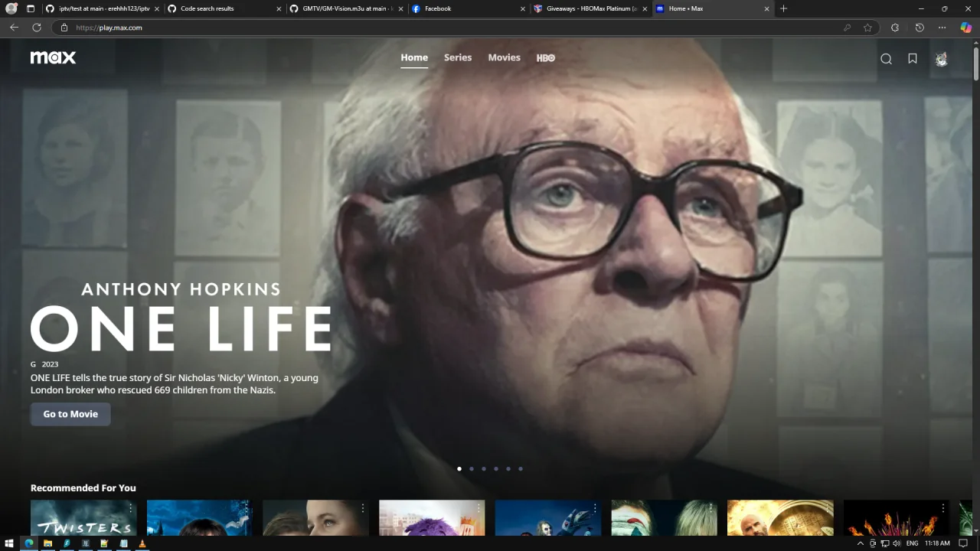This screenshot has width=980, height=551.
Task: Open a new browser tab
Action: (x=783, y=8)
